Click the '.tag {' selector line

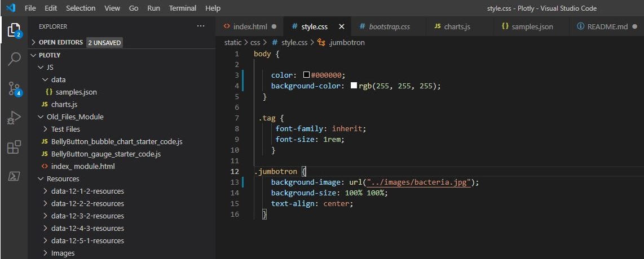click(x=271, y=118)
